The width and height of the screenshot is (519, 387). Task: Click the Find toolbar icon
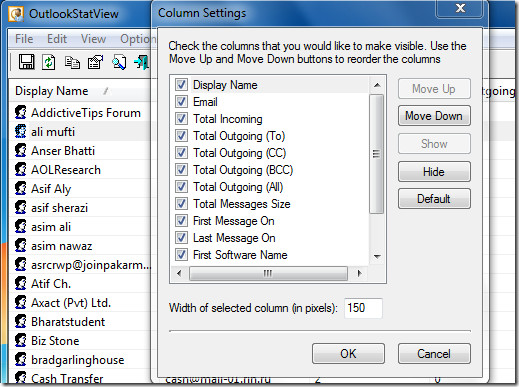(x=119, y=62)
